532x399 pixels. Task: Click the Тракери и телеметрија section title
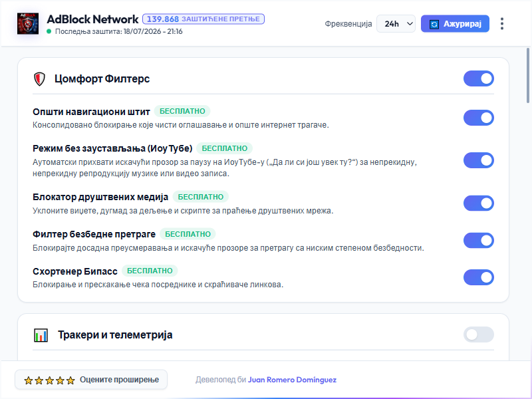[x=115, y=335]
